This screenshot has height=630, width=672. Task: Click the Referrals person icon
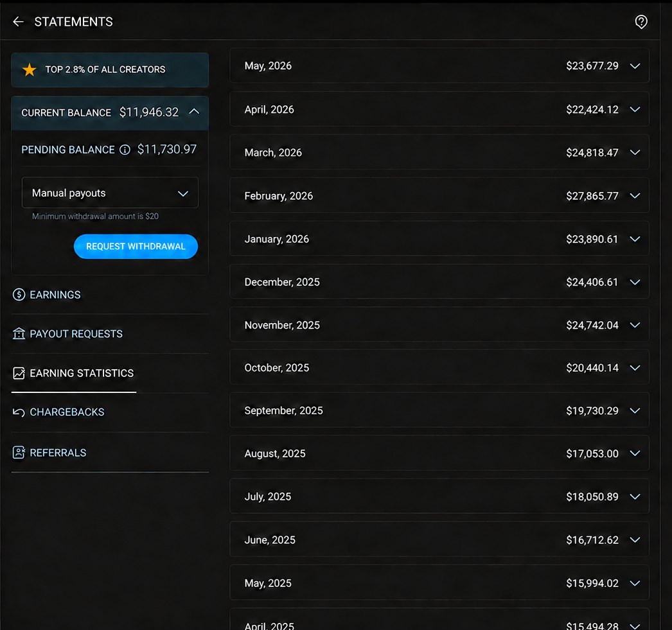coord(19,452)
